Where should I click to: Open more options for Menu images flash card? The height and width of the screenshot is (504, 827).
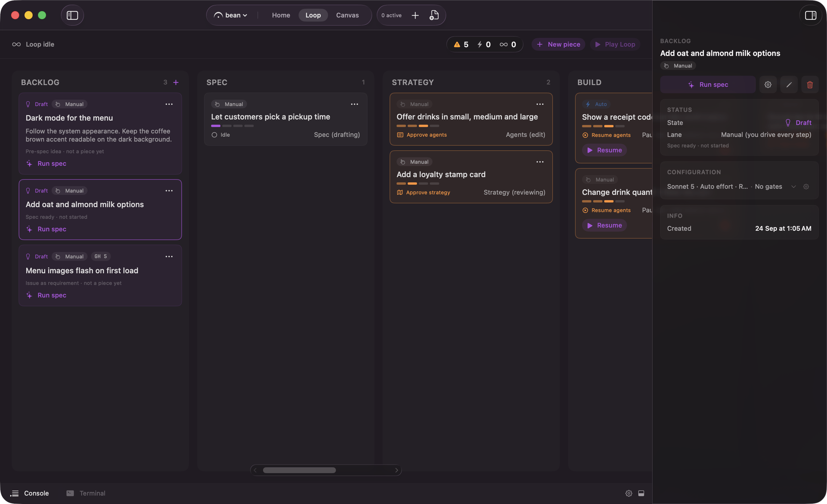click(169, 257)
